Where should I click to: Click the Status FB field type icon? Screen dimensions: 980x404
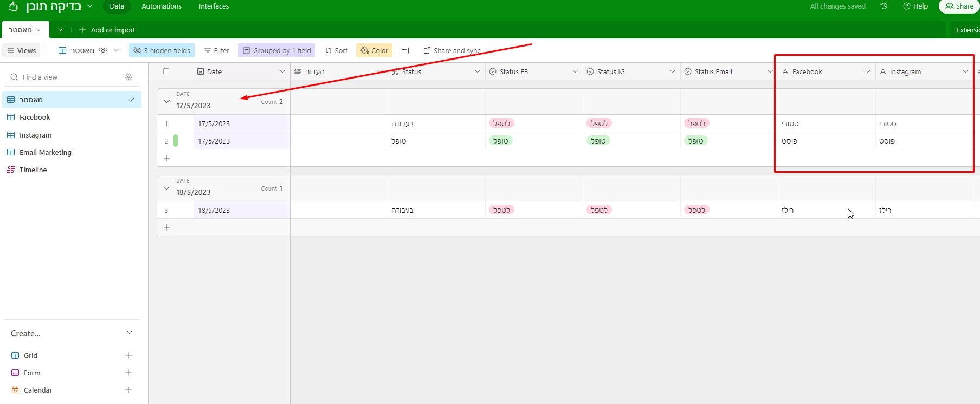point(493,71)
